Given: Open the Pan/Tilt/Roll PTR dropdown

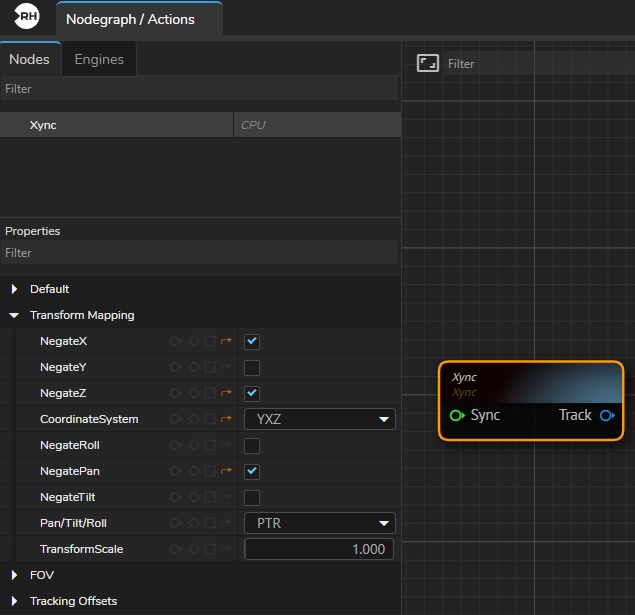Looking at the screenshot, I should (320, 523).
